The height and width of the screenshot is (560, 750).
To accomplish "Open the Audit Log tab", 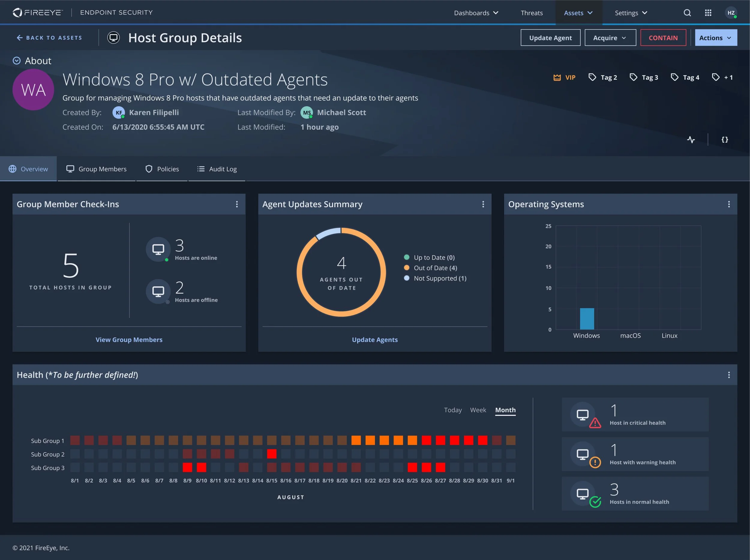I will point(217,169).
